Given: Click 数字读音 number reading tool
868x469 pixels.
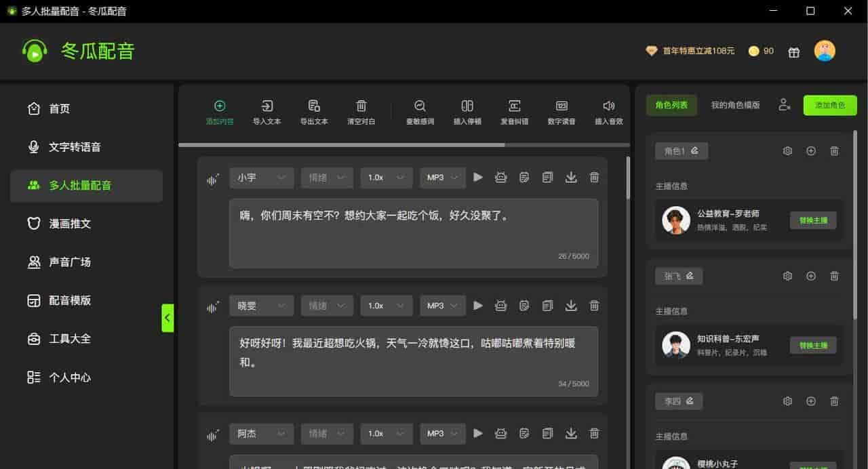Looking at the screenshot, I should click(561, 113).
